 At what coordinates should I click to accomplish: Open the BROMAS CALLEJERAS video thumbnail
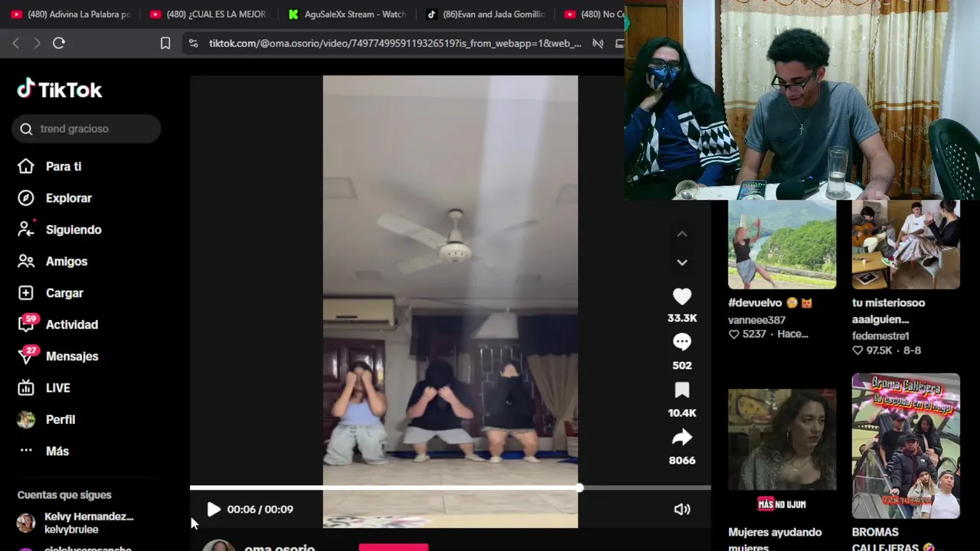pos(906,446)
